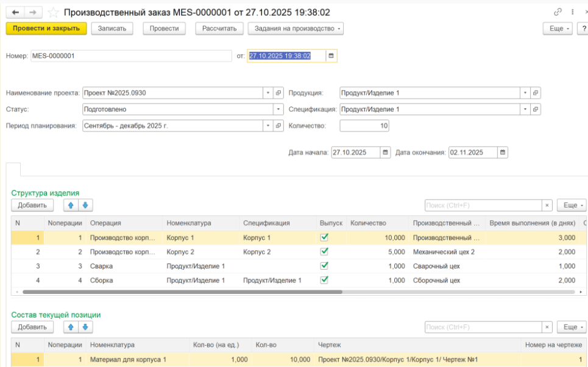The image size is (588, 367).
Task: Select the Сборка operation cell
Action: point(124,281)
